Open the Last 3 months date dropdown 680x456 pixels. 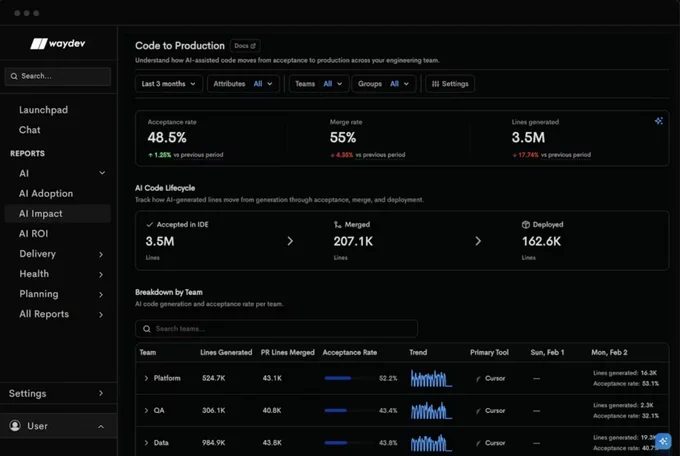pyautogui.click(x=169, y=84)
